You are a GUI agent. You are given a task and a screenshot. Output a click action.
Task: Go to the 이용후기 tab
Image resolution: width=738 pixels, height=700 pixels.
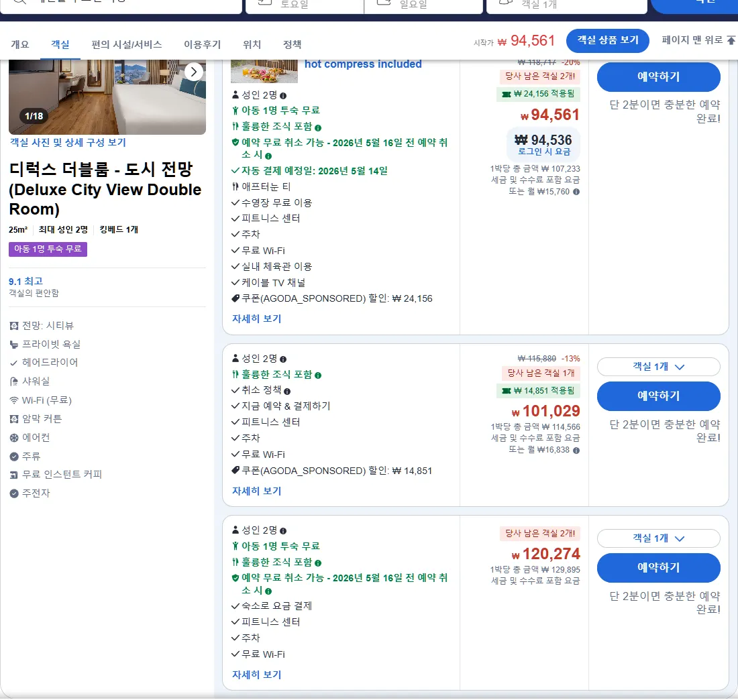coord(203,44)
